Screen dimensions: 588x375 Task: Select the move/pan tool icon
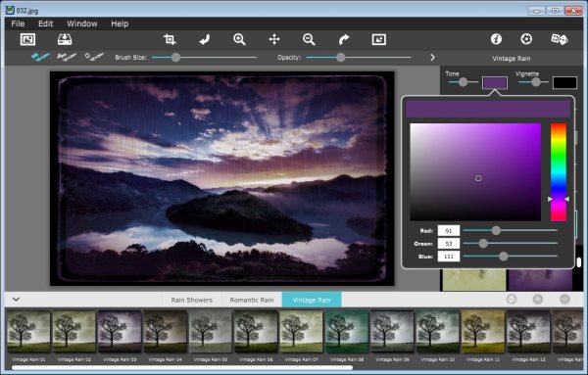point(274,39)
